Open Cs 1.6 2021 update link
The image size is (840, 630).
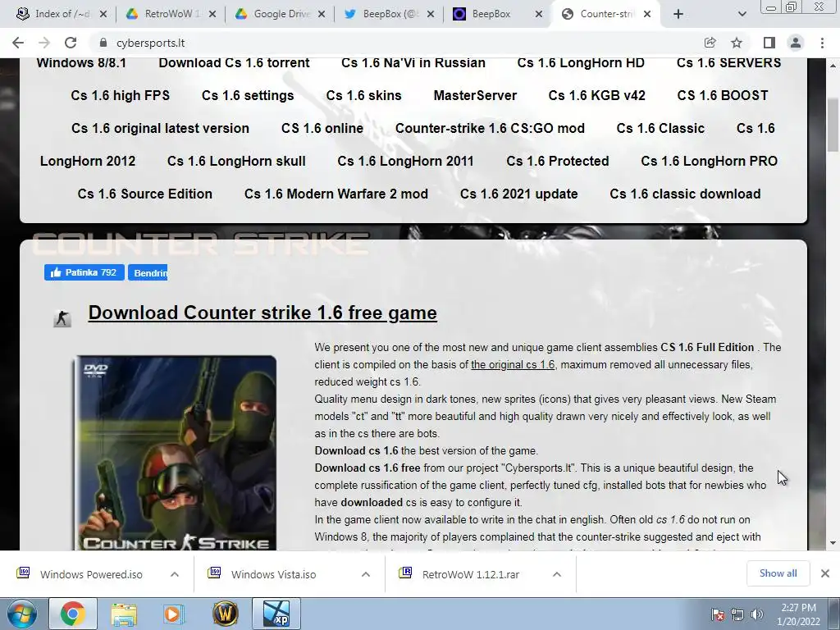[518, 194]
